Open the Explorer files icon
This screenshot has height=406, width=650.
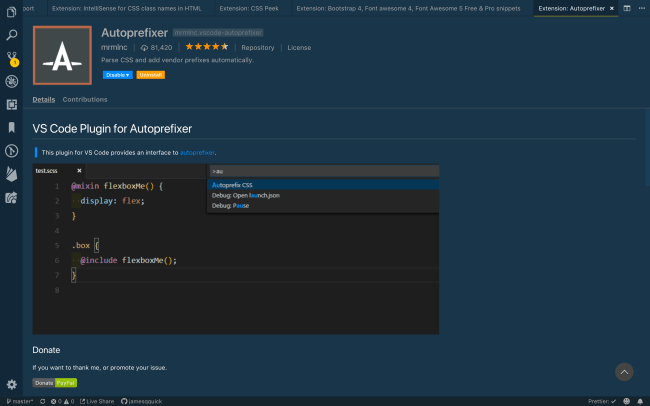[x=12, y=11]
